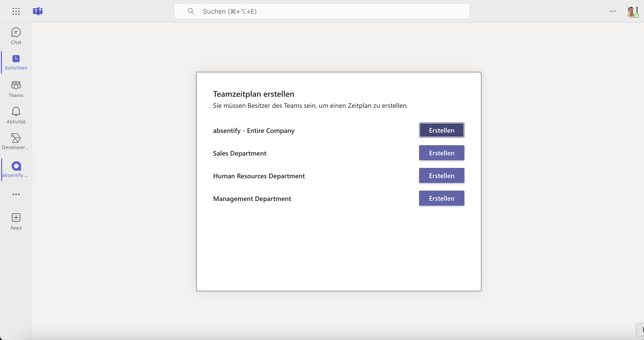644x340 pixels.
Task: Open the profile picture account menu
Action: [x=632, y=11]
